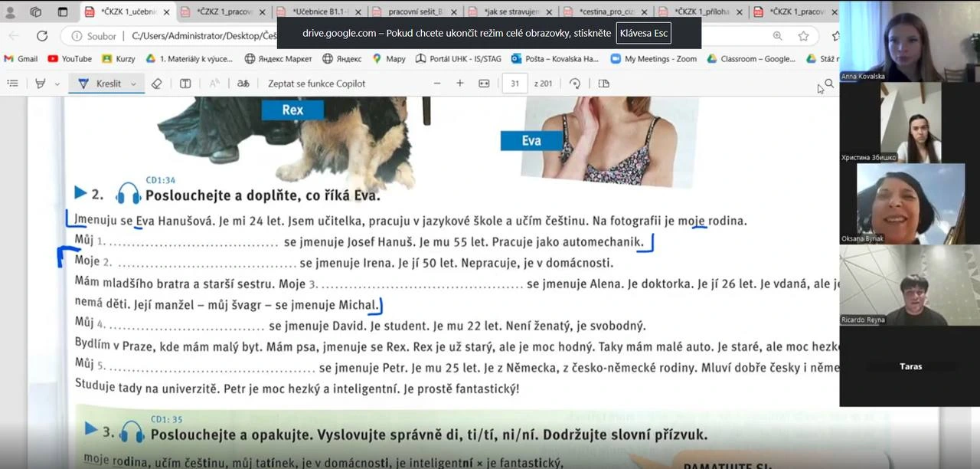Pick the eraser tool
Viewport: 980px width, 469px height.
pyautogui.click(x=157, y=83)
